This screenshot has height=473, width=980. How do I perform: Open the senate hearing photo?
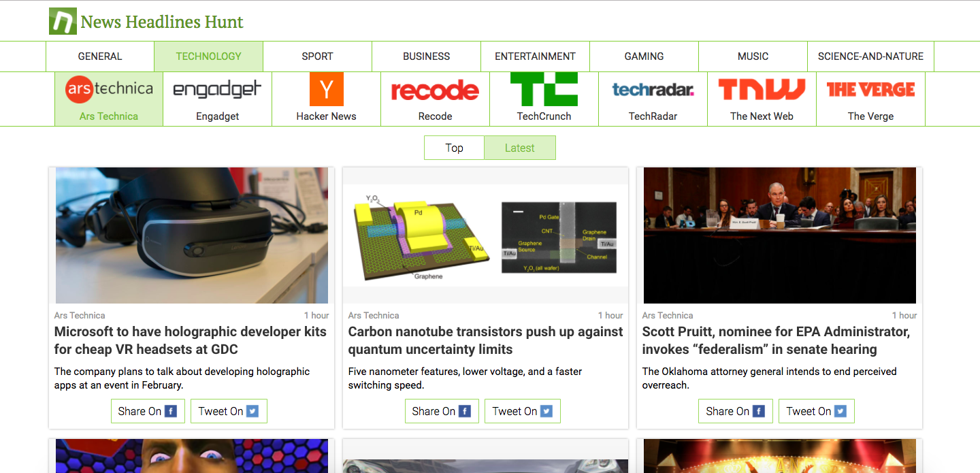780,235
